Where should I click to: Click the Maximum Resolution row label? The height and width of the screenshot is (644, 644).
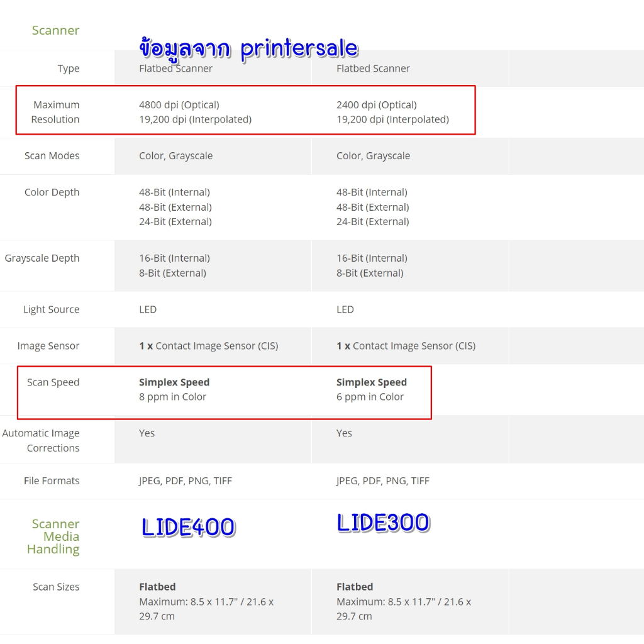[x=55, y=112]
